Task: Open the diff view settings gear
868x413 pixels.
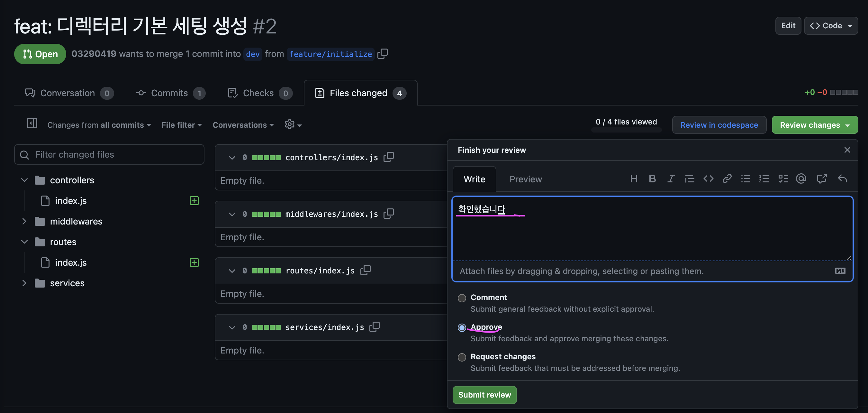Action: click(293, 125)
